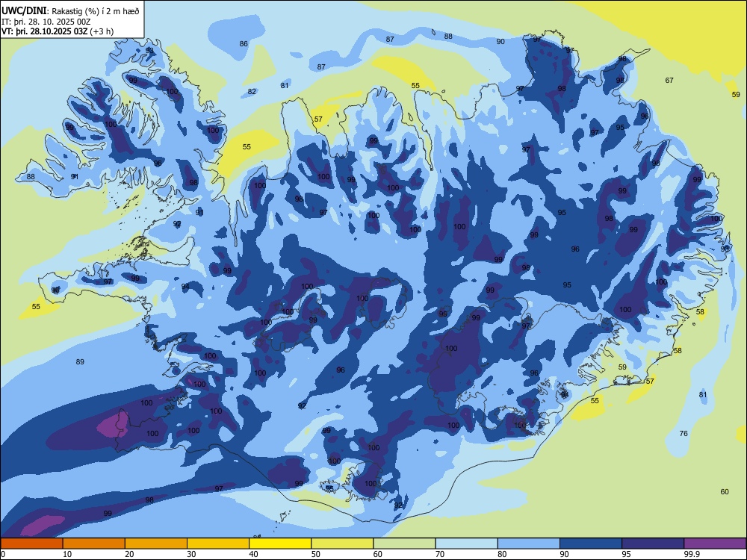The height and width of the screenshot is (560, 747).
Task: Pick the pale green 60–70 legend swatch
Action: [404, 544]
